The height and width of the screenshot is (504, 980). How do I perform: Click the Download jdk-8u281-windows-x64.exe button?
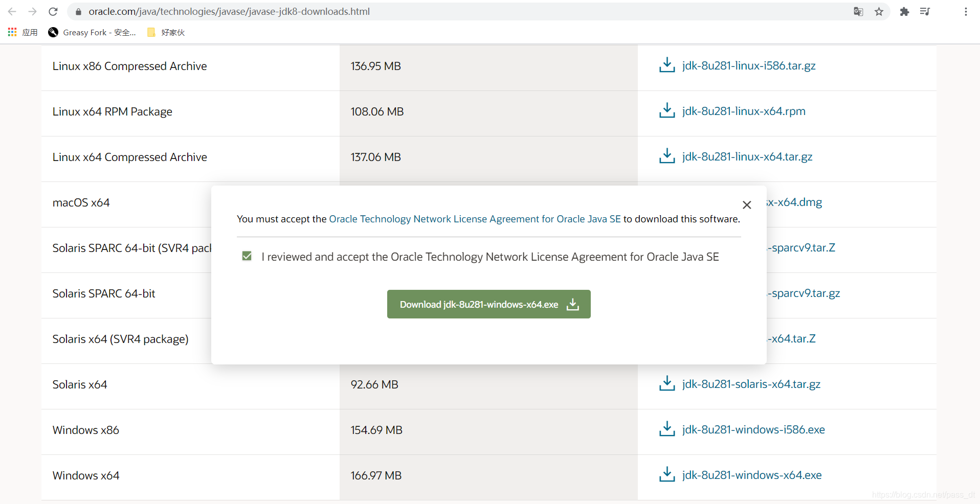489,304
